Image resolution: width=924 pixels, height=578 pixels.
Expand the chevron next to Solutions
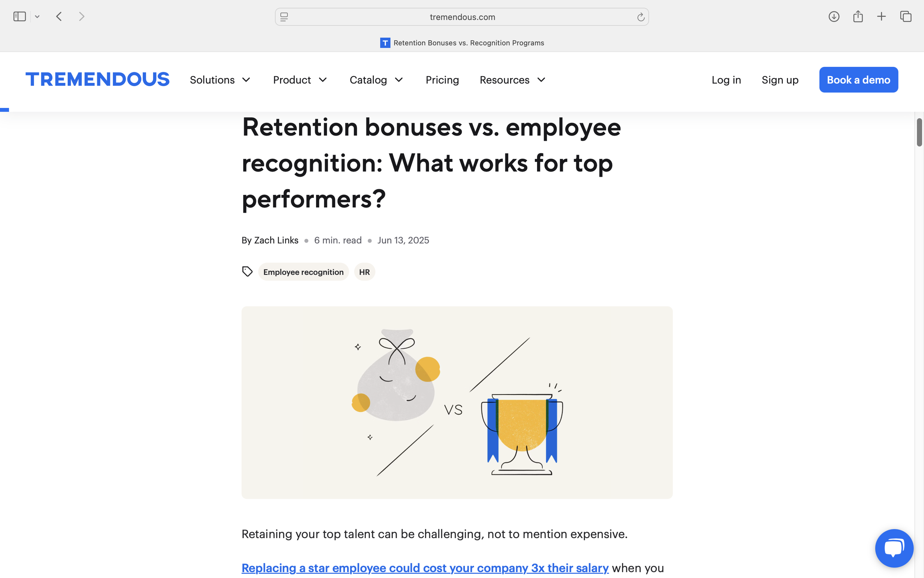click(x=247, y=80)
